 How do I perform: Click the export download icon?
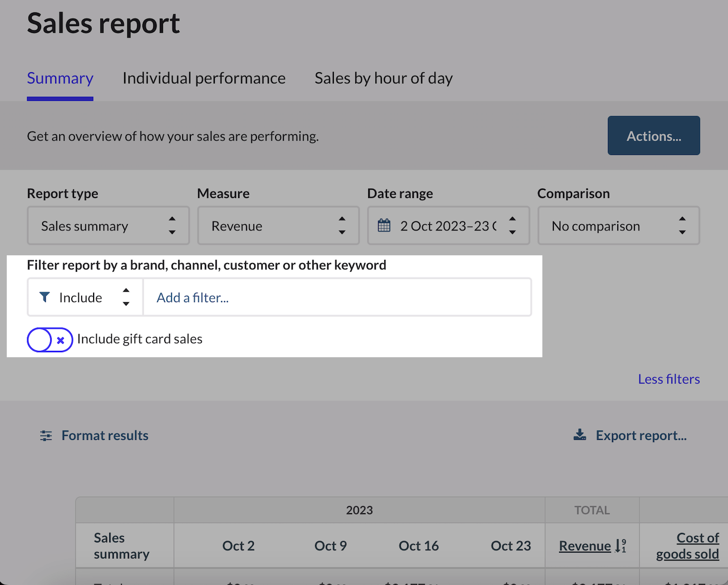coord(579,435)
